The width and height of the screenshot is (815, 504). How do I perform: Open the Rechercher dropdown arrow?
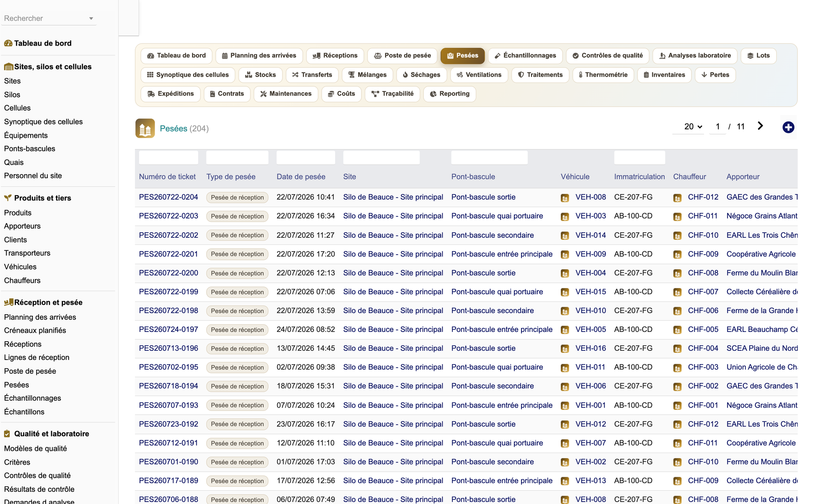(91, 18)
